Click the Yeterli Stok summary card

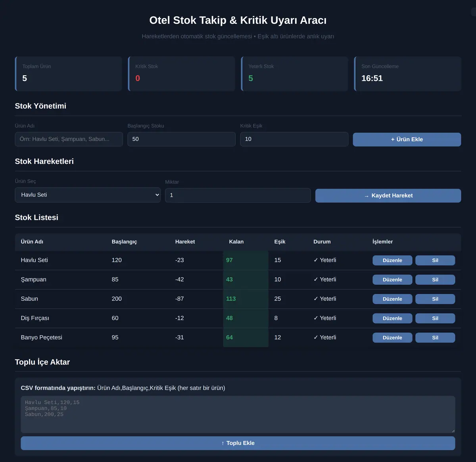click(x=295, y=74)
